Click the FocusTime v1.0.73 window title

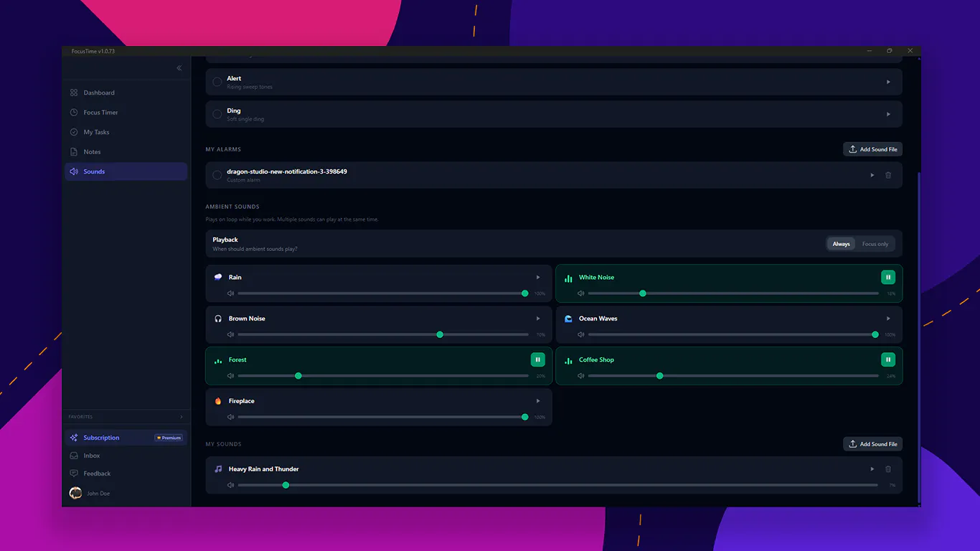coord(93,51)
